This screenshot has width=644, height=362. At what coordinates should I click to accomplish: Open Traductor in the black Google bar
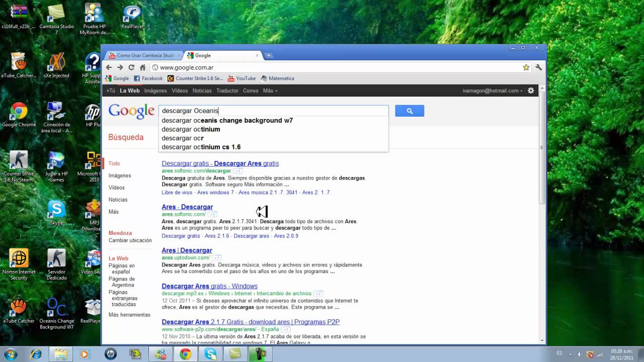click(227, 90)
